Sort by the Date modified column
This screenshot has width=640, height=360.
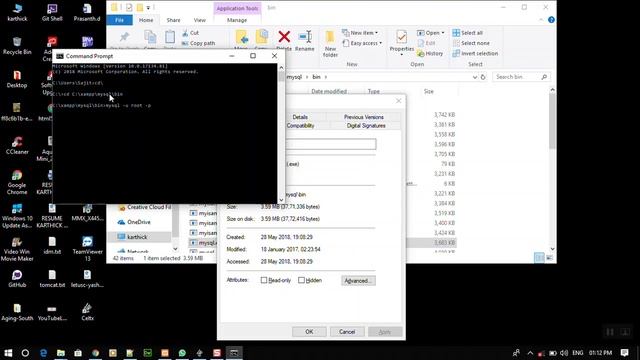(x=329, y=91)
